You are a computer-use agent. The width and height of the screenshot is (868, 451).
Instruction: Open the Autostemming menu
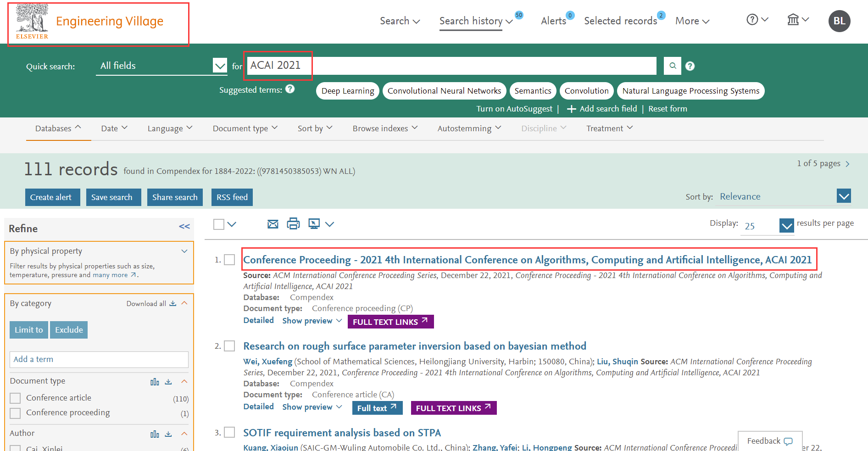click(469, 128)
